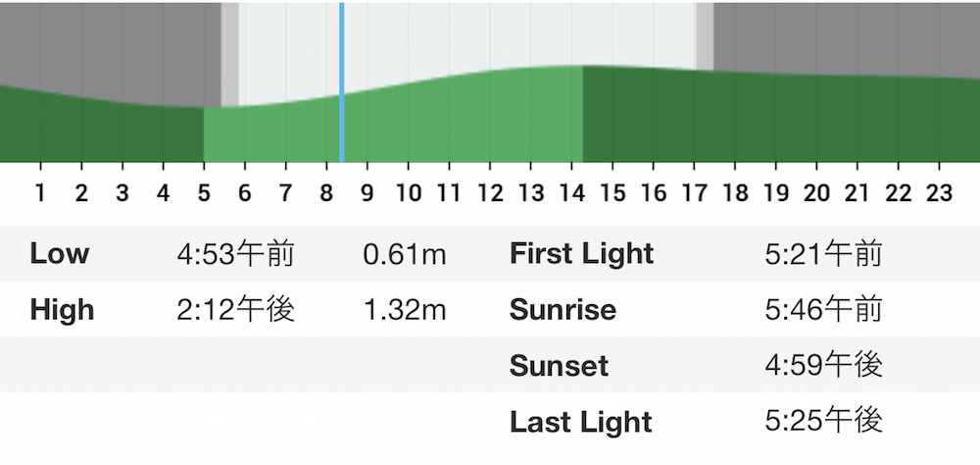Click the Sunrise label
Image resolution: width=980 pixels, height=465 pixels.
tap(563, 310)
